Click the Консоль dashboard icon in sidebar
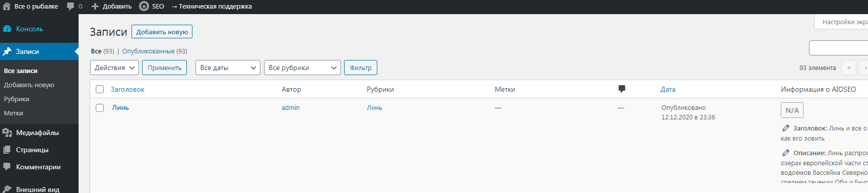The image size is (868, 193). point(7,29)
